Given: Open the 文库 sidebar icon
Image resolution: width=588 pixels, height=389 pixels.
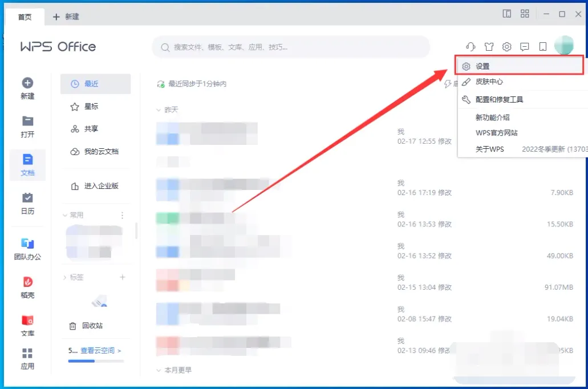Looking at the screenshot, I should (x=27, y=320).
